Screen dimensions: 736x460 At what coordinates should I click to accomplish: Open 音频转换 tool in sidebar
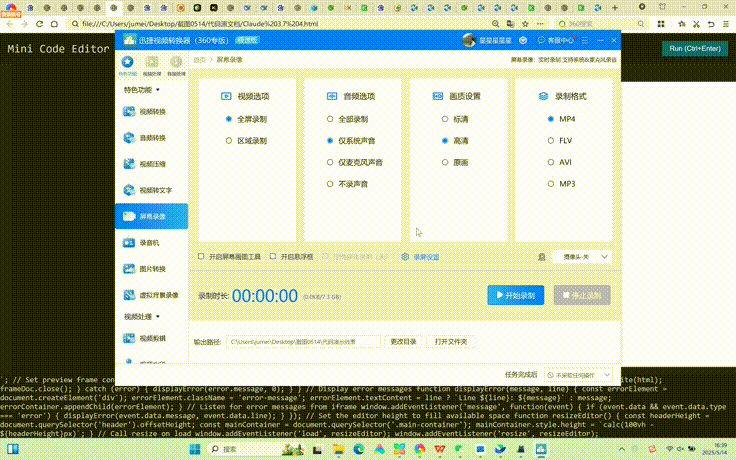click(x=151, y=137)
